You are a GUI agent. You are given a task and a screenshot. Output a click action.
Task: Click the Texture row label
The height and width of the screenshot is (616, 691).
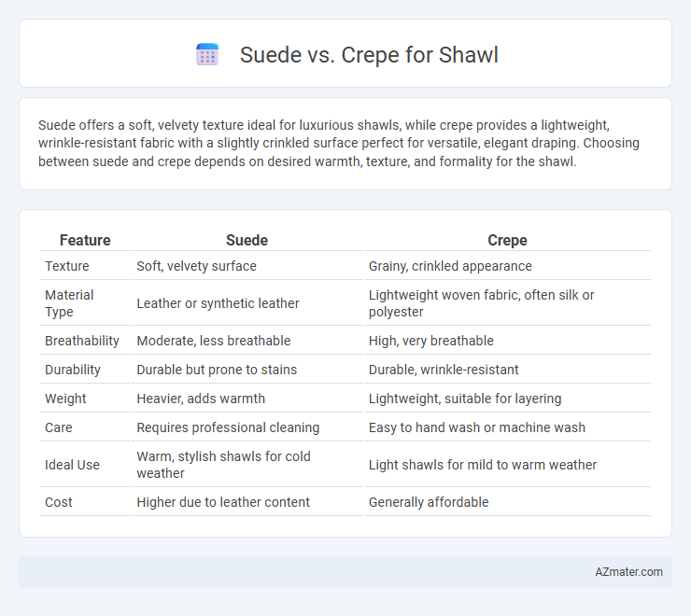[67, 266]
